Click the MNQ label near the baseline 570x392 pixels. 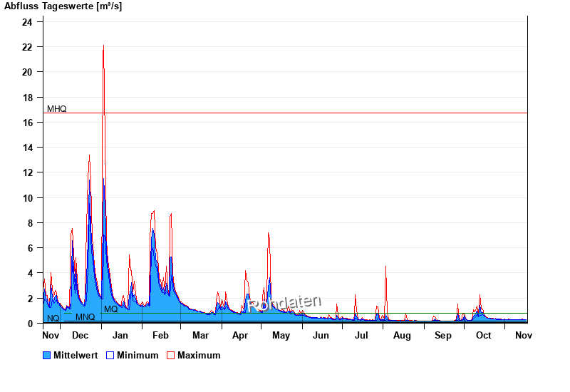85,317
